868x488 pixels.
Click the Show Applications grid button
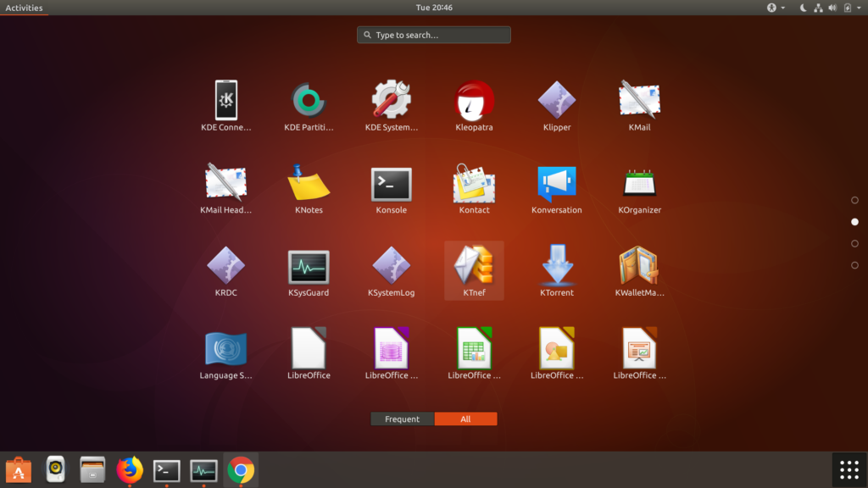click(849, 469)
